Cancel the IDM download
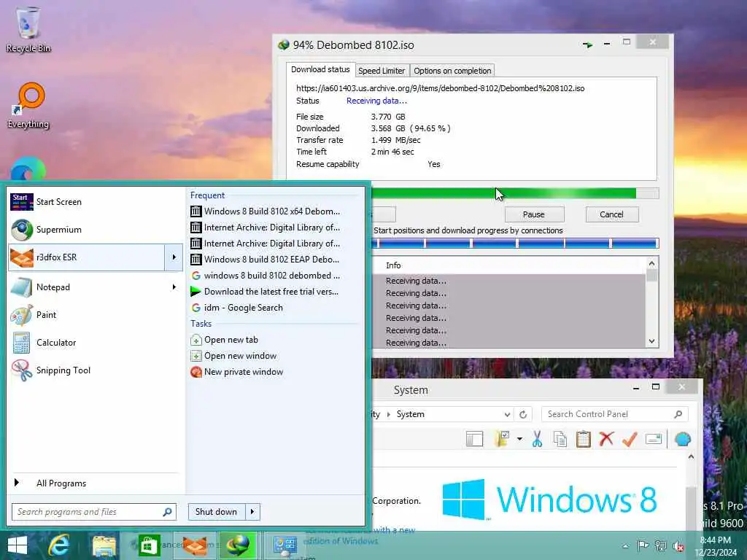The width and height of the screenshot is (747, 560). tap(612, 214)
